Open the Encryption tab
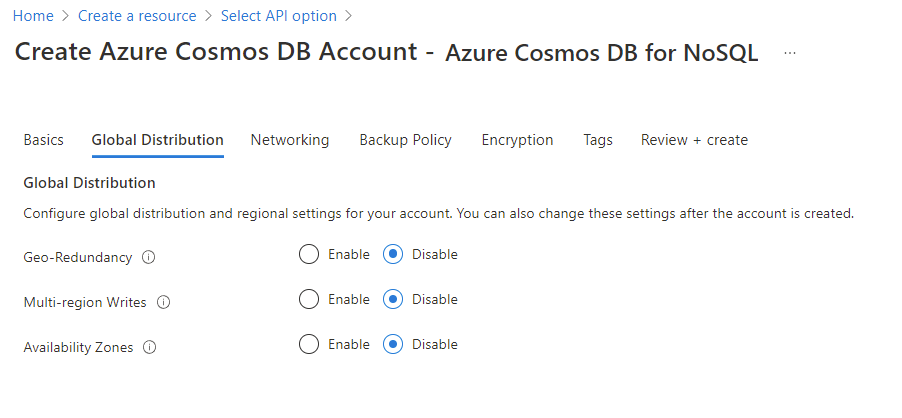The width and height of the screenshot is (902, 418). pos(517,140)
